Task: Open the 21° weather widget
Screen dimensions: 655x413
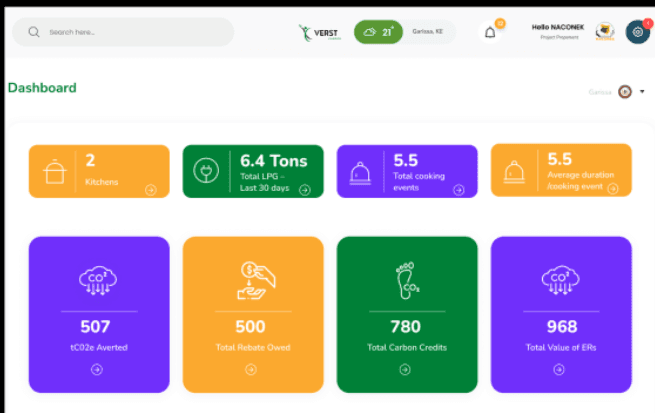Action: [378, 32]
